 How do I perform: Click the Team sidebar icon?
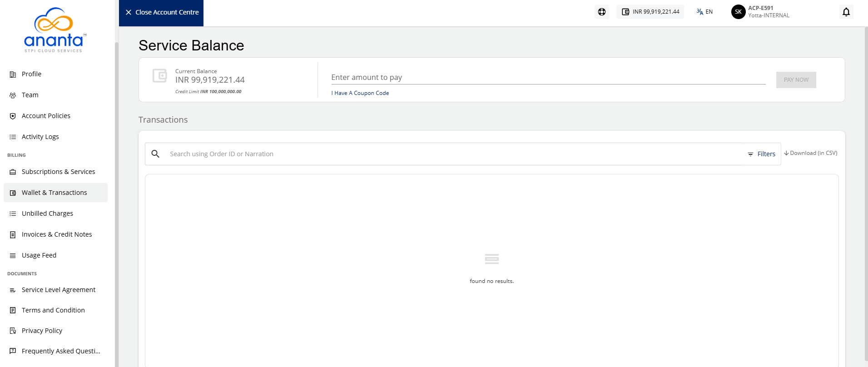(13, 95)
